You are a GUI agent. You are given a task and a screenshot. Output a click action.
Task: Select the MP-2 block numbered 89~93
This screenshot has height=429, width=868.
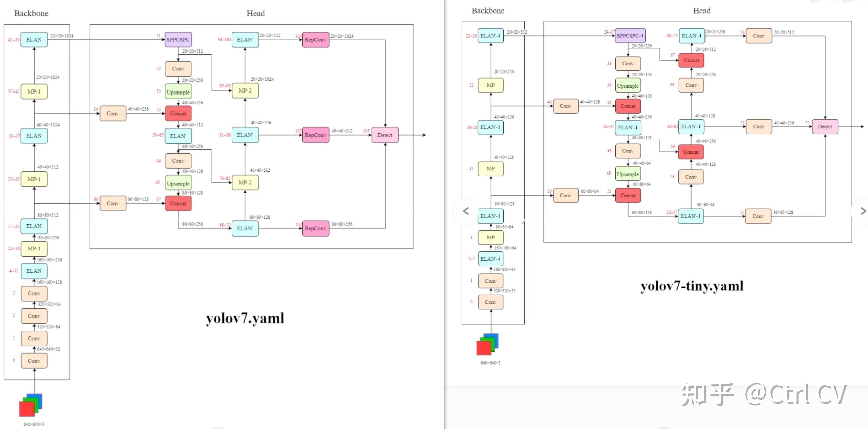[x=245, y=90]
